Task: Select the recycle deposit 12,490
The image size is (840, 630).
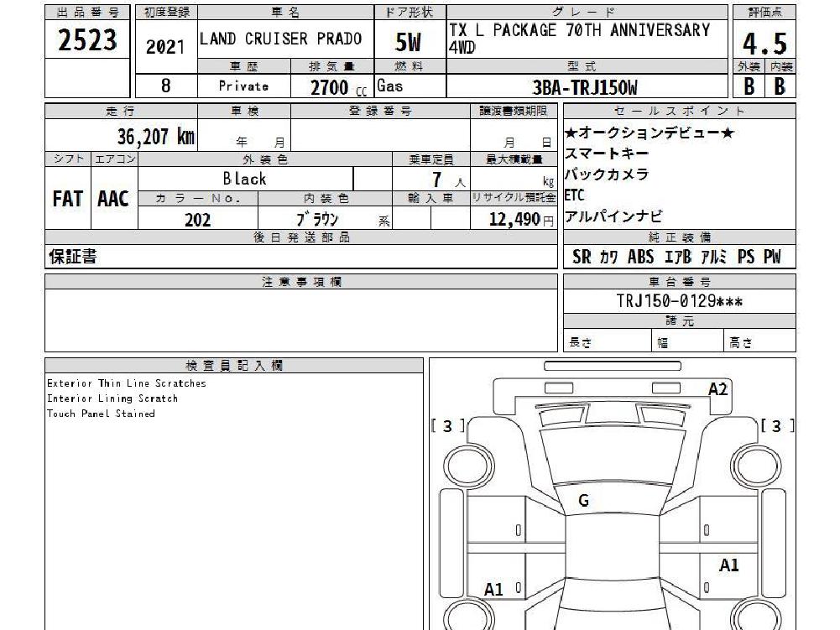Action: 514,219
